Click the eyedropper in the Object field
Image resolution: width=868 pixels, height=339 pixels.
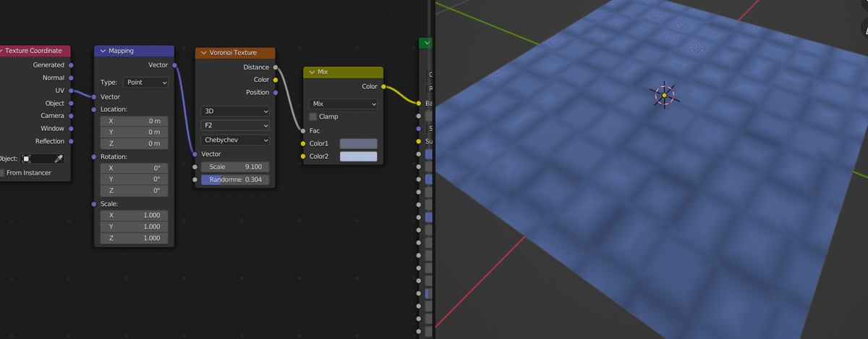pyautogui.click(x=59, y=159)
